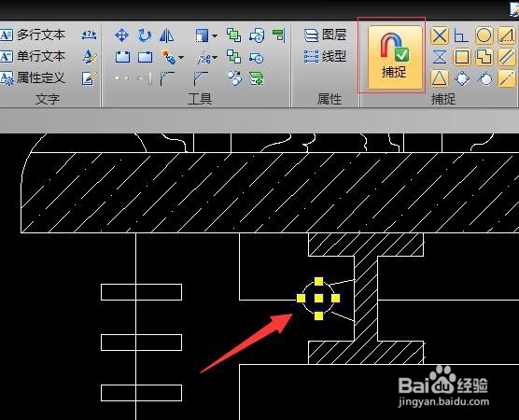The image size is (519, 420).
Task: Click the trim scissors icon
Action: (203, 59)
